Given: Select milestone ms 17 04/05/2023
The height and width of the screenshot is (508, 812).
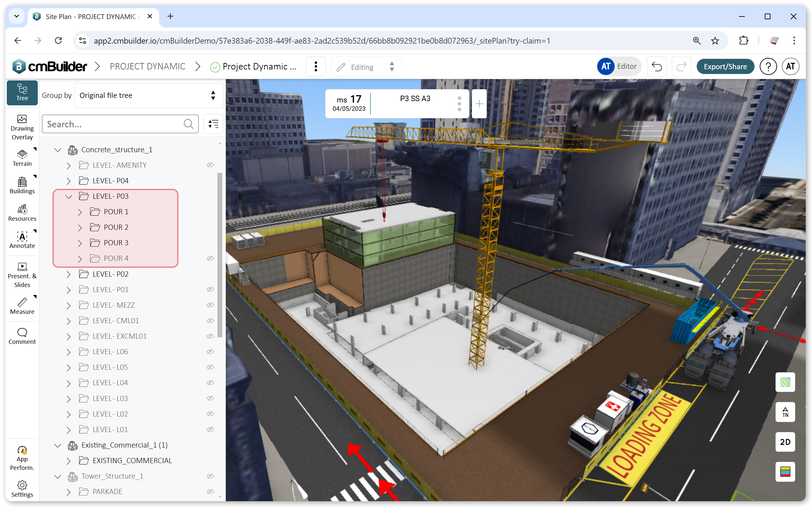Looking at the screenshot, I should pyautogui.click(x=349, y=103).
